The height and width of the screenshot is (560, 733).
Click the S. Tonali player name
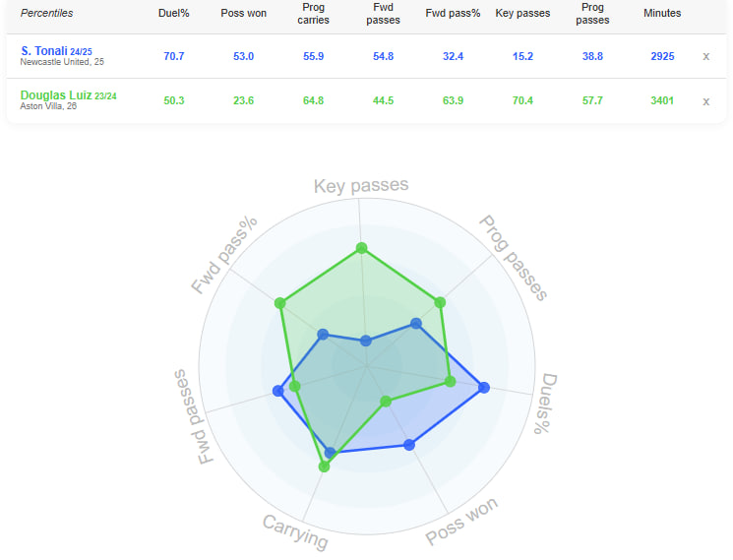tap(44, 50)
